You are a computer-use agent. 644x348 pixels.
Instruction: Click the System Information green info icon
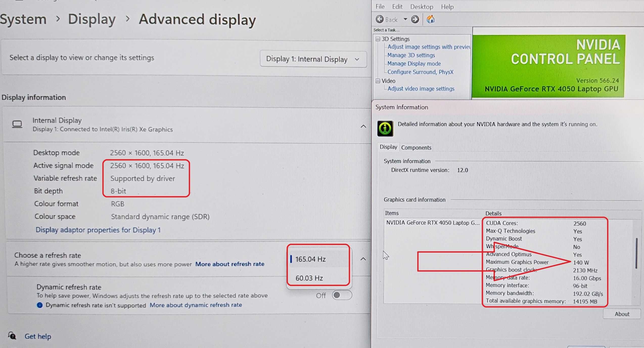point(385,129)
